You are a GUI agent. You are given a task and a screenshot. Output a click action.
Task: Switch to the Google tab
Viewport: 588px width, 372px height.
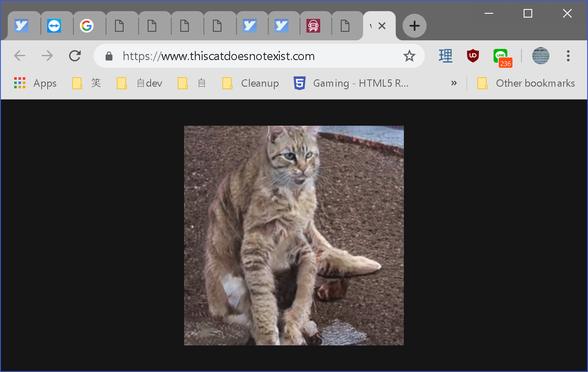pyautogui.click(x=87, y=26)
